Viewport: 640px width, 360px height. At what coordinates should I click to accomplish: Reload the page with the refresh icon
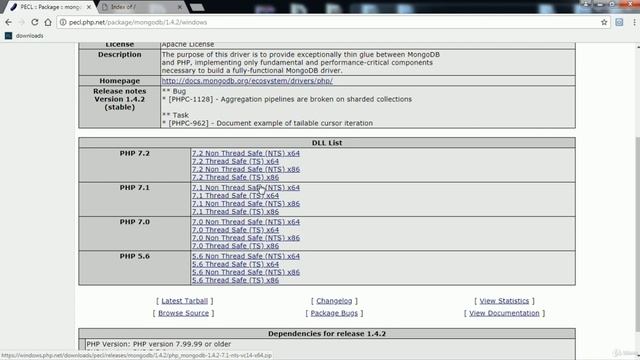click(x=35, y=22)
